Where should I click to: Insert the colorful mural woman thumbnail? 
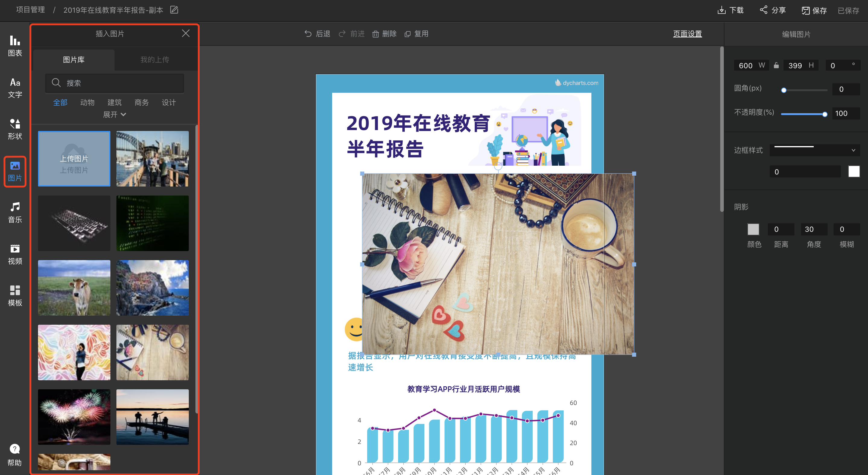tap(74, 352)
